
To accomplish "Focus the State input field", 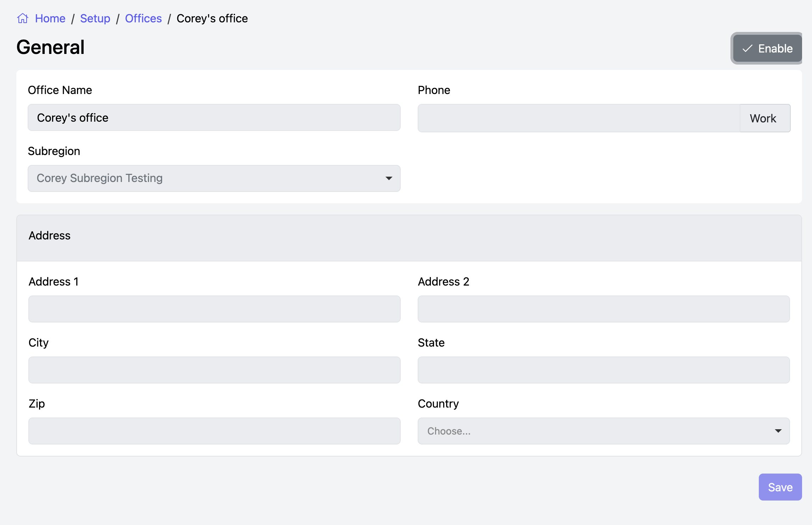I will point(604,370).
